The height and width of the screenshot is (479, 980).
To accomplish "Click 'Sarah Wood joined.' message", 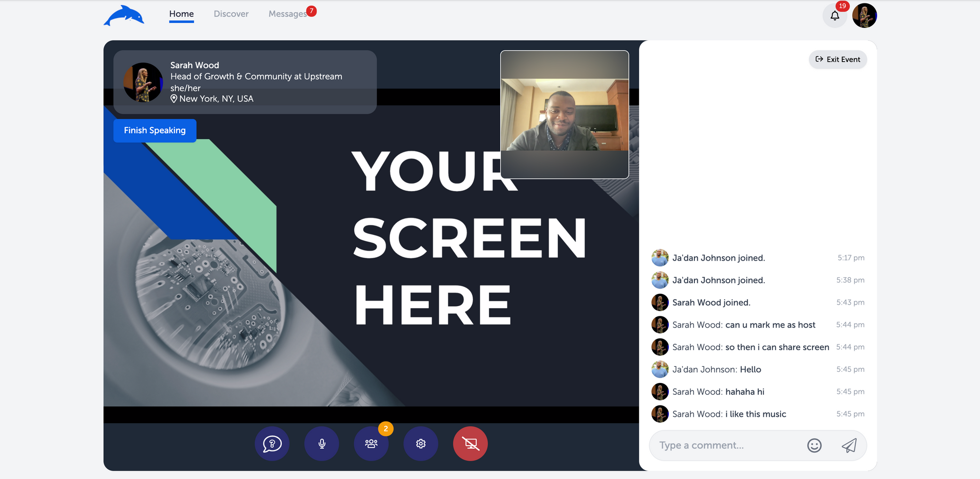I will pyautogui.click(x=711, y=302).
